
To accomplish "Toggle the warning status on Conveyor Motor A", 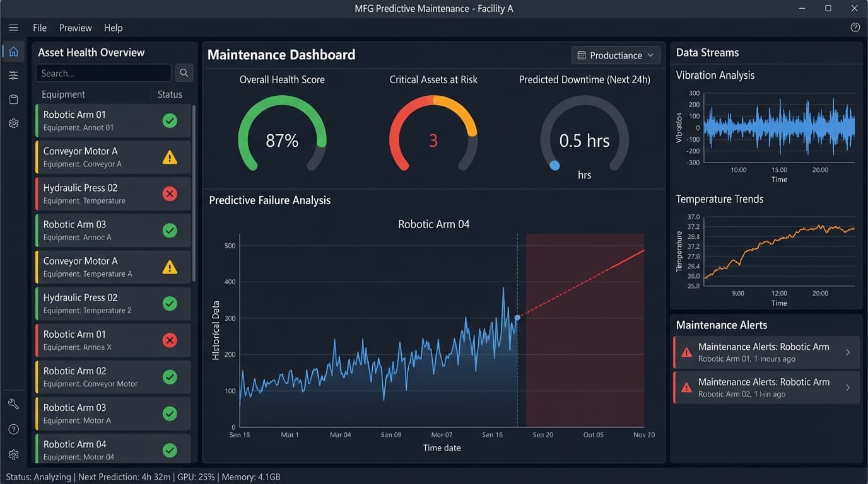I will 169,157.
